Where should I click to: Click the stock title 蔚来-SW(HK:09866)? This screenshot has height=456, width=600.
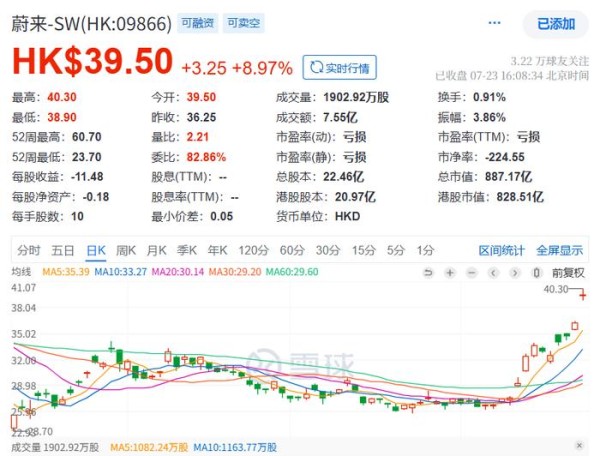91,24
